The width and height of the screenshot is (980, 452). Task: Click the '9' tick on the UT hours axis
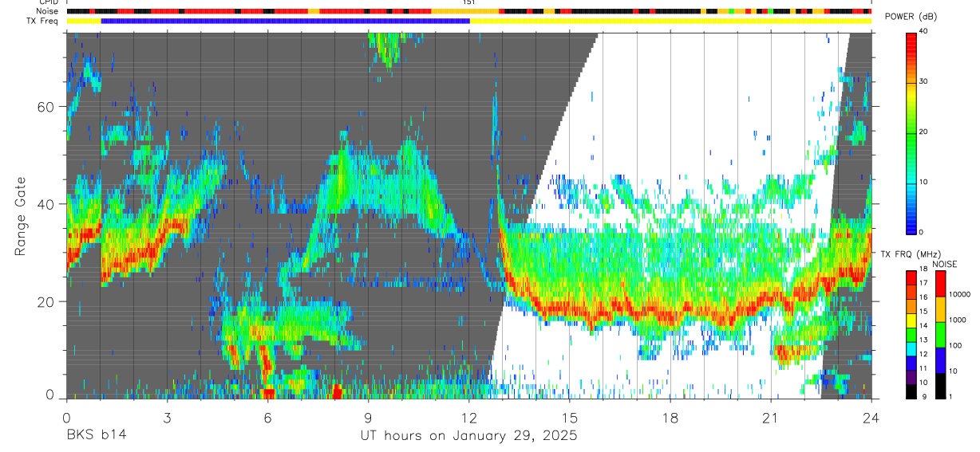(368, 418)
